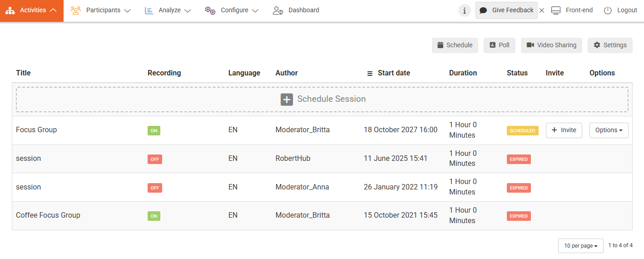Expand the Options dropdown for Focus Group
Viewport: 644px width, 259px height.
tap(609, 130)
